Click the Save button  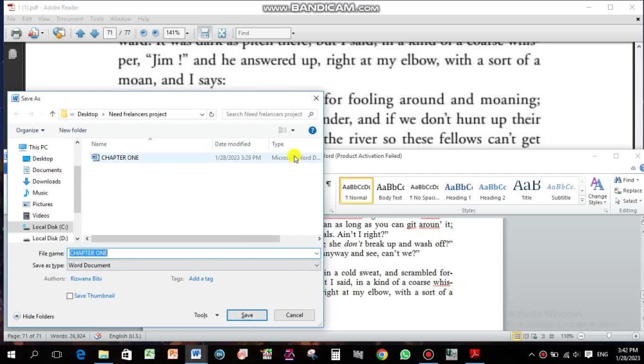click(x=247, y=315)
